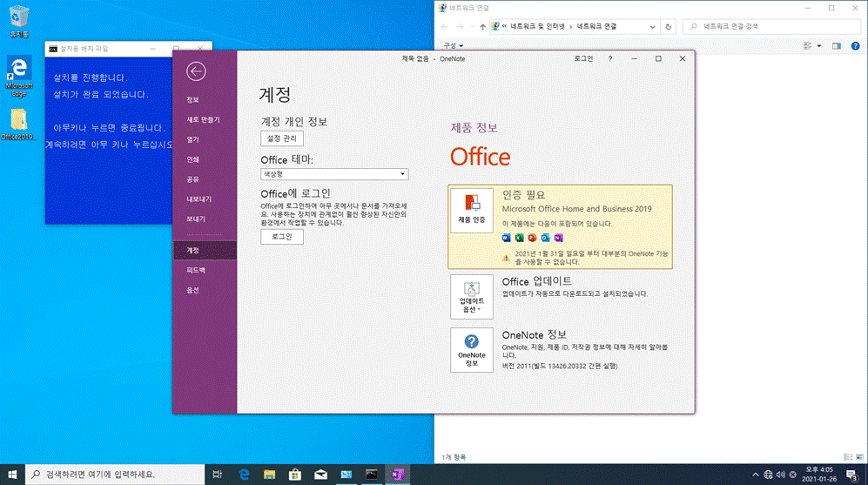The width and height of the screenshot is (868, 485).
Task: Open help question mark in OneNote title bar
Action: [x=610, y=58]
